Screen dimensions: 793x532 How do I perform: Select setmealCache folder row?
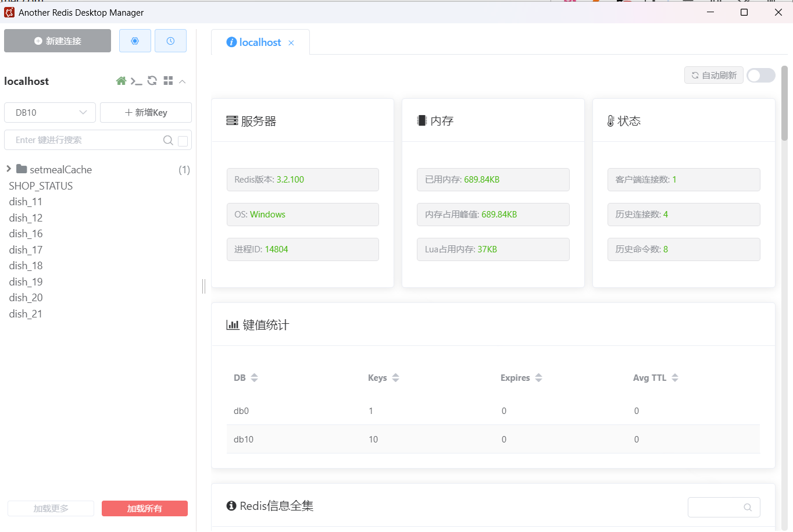pos(98,169)
